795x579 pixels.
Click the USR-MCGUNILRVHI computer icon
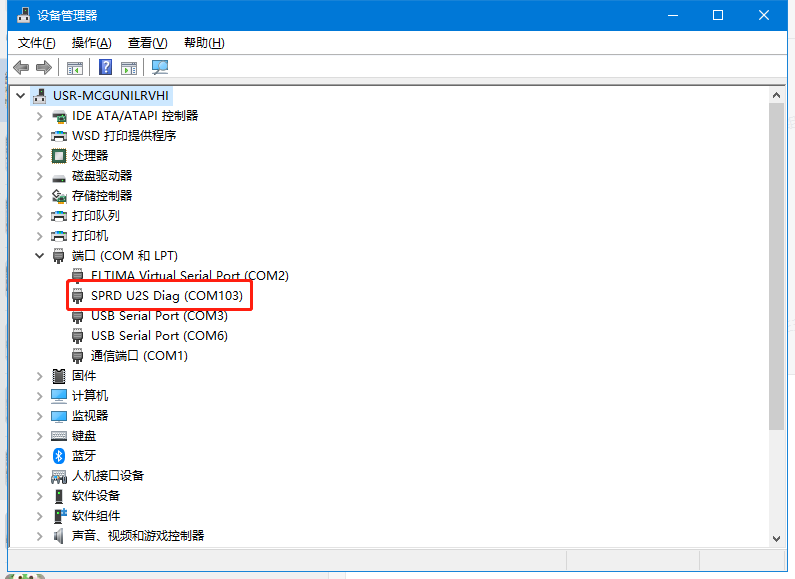[x=40, y=96]
